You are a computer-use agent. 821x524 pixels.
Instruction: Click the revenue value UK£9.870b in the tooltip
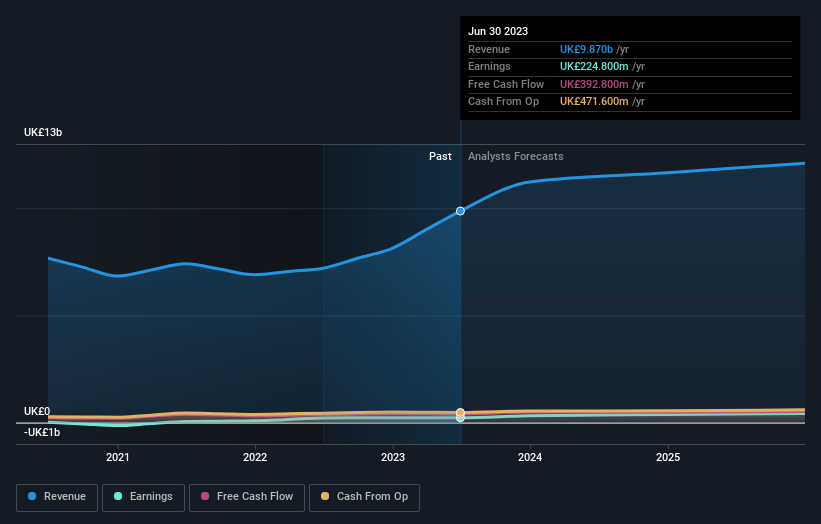point(586,49)
